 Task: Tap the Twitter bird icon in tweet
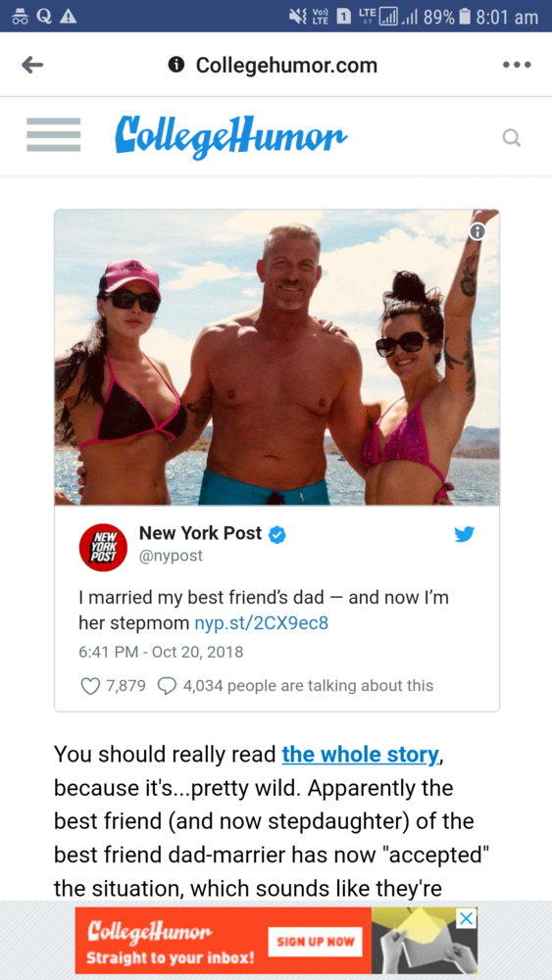click(x=465, y=534)
